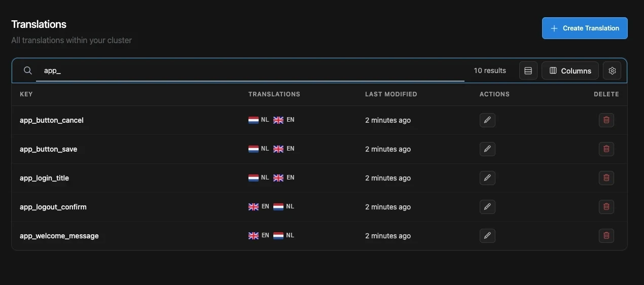Select NL flag on app_button_cancel row
The image size is (644, 285).
click(x=253, y=120)
